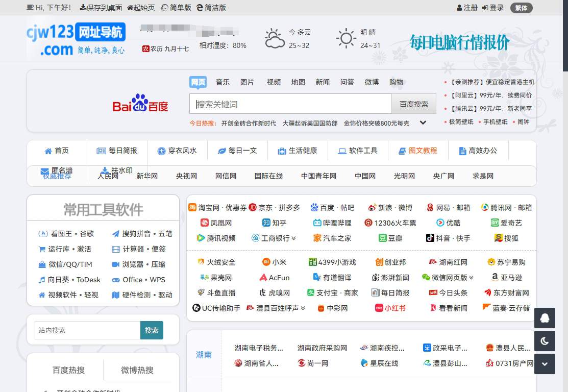The height and width of the screenshot is (392, 568).
Task: Open the 抖音 icon link
Action: tap(430, 238)
